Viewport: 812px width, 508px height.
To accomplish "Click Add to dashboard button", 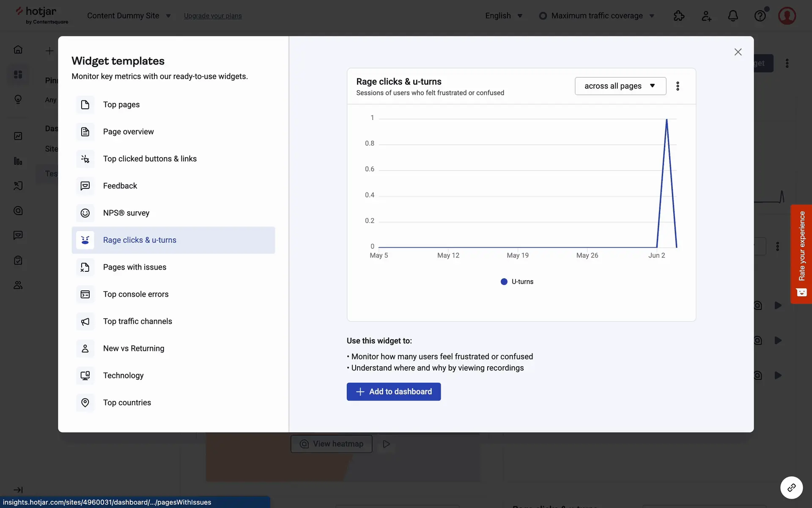I will coord(393,392).
